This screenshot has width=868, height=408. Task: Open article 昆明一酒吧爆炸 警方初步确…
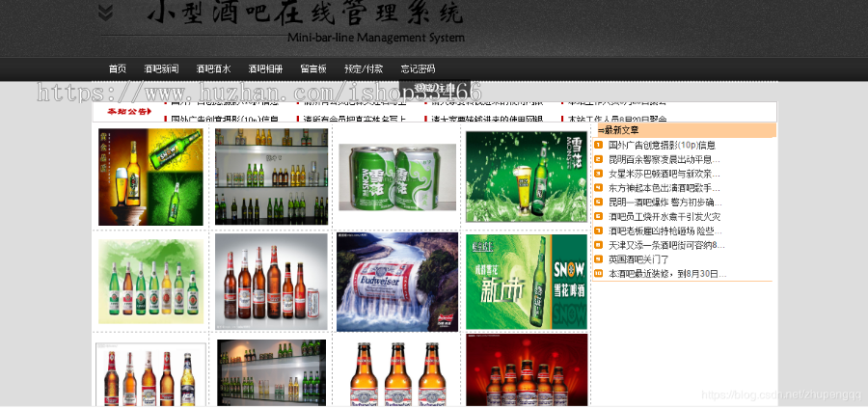tap(665, 203)
